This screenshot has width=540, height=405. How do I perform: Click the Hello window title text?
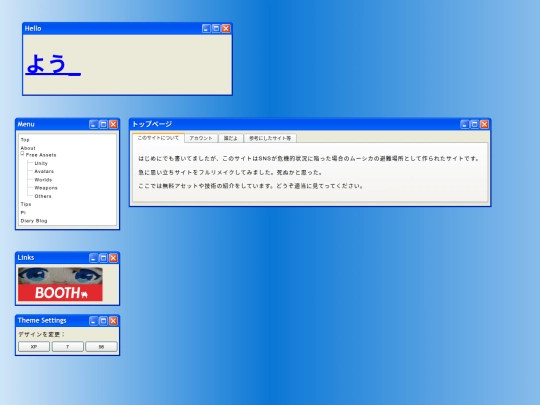[x=33, y=28]
